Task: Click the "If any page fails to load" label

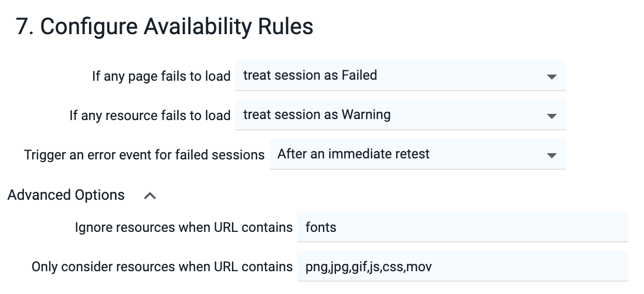Action: click(161, 76)
